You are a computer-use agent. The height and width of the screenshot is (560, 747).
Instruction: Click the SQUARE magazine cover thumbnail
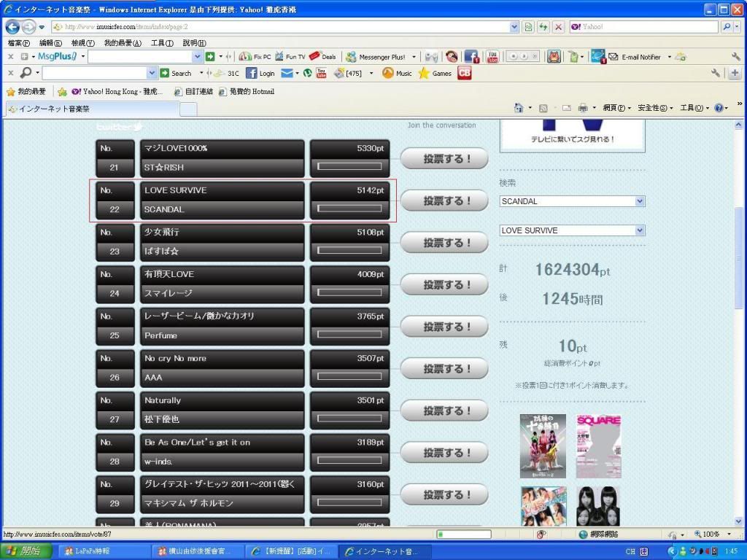click(x=598, y=446)
